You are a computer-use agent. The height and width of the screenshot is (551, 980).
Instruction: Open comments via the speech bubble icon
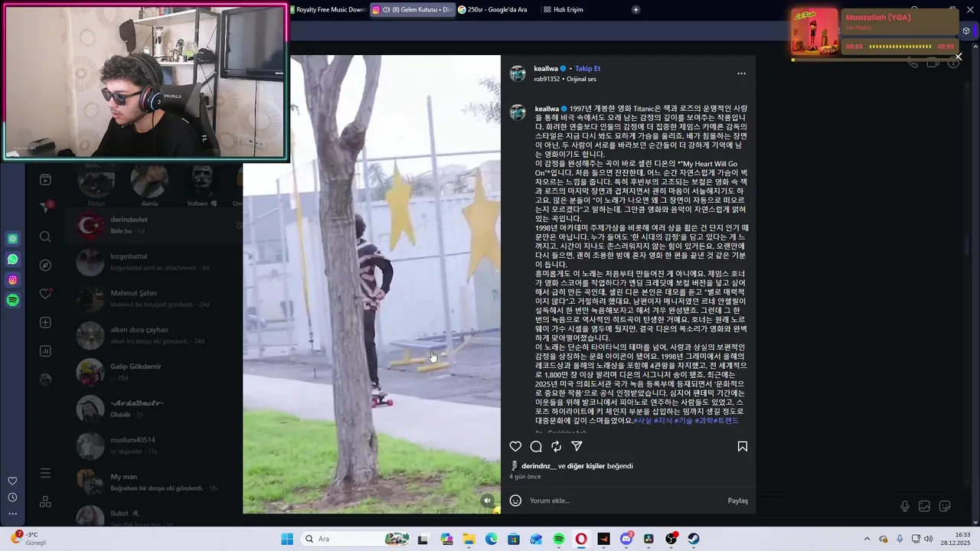coord(536,447)
